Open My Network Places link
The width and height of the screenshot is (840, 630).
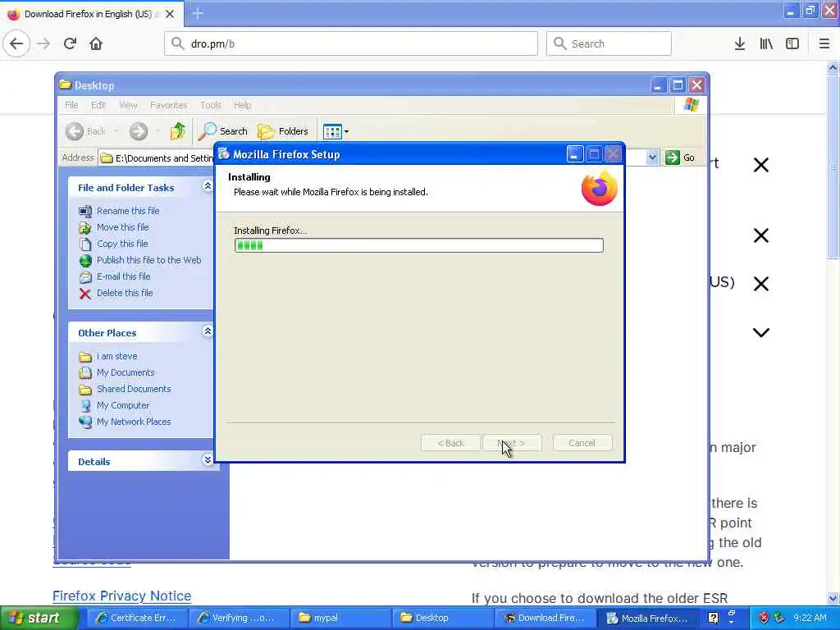134,422
